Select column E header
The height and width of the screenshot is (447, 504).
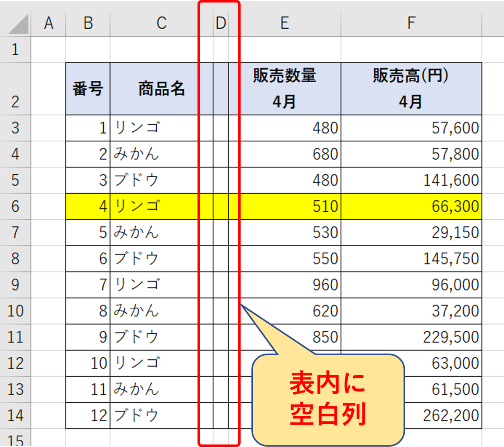click(285, 23)
